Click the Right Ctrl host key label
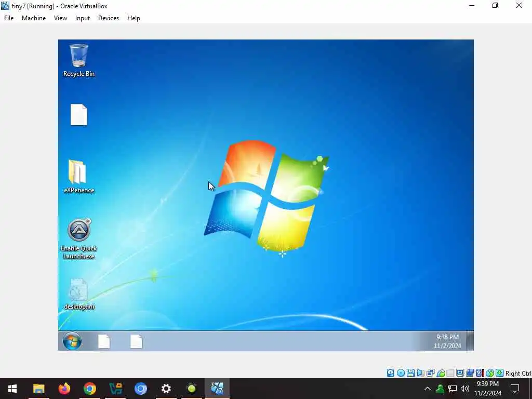 pos(518,373)
